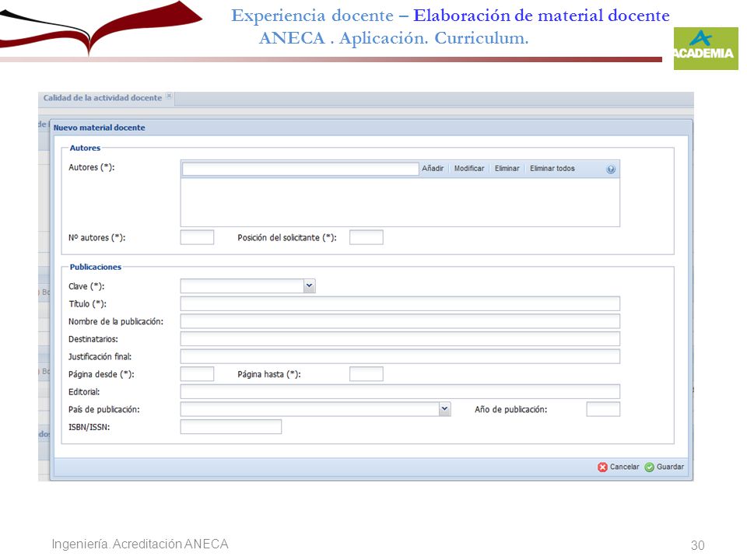
Task: Focus the Título input field
Action: 400,303
